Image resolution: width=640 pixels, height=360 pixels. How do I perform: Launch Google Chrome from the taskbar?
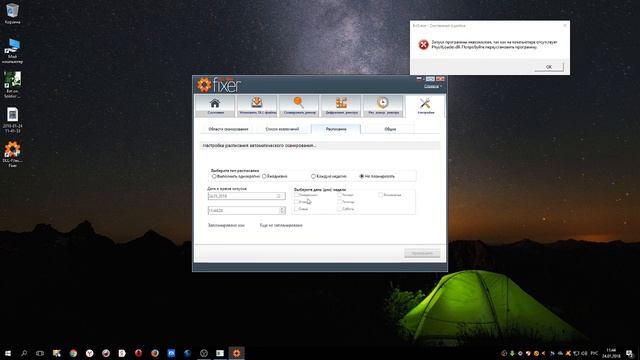pos(73,353)
